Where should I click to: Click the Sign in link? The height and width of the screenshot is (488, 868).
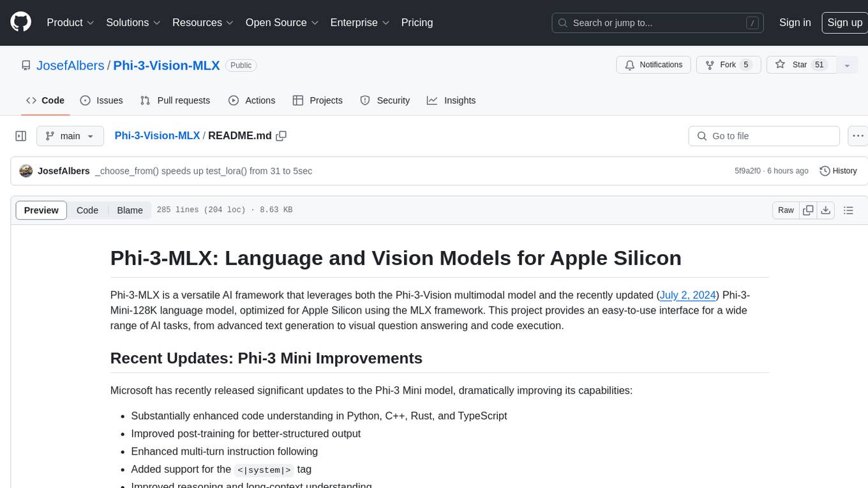click(795, 22)
